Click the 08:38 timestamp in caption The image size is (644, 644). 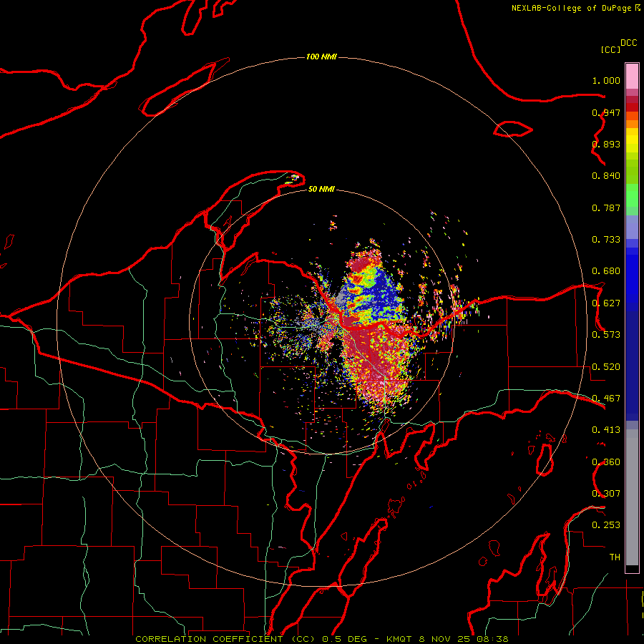492,639
